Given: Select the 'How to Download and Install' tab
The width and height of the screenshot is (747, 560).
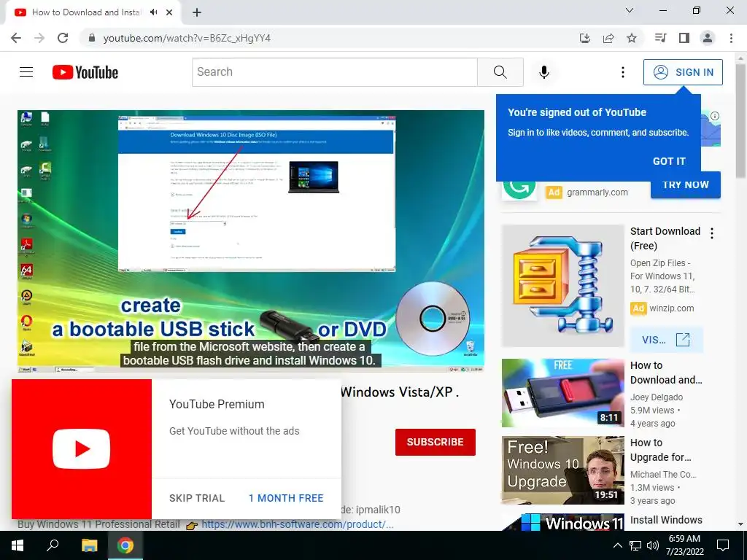Looking at the screenshot, I should click(x=86, y=12).
